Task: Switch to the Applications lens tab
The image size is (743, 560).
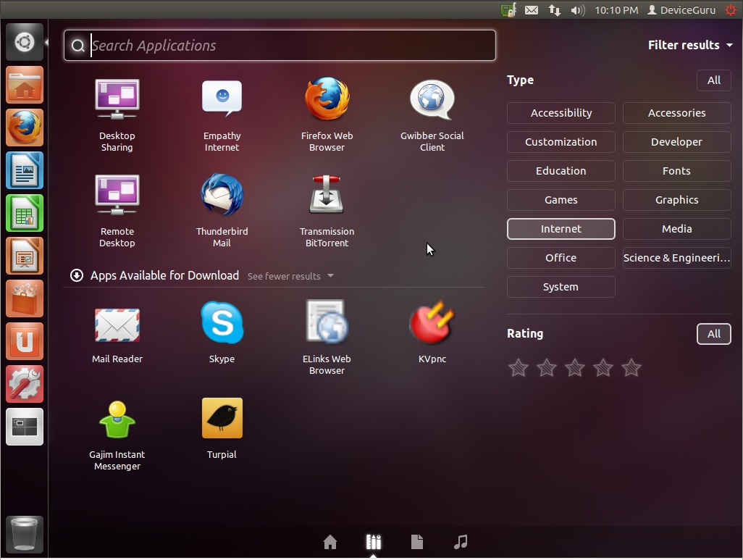Action: (374, 541)
